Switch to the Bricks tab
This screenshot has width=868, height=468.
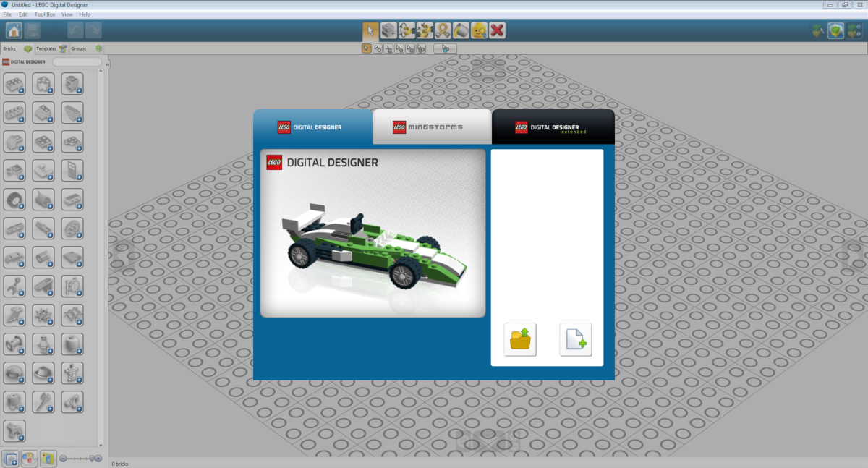click(x=17, y=48)
